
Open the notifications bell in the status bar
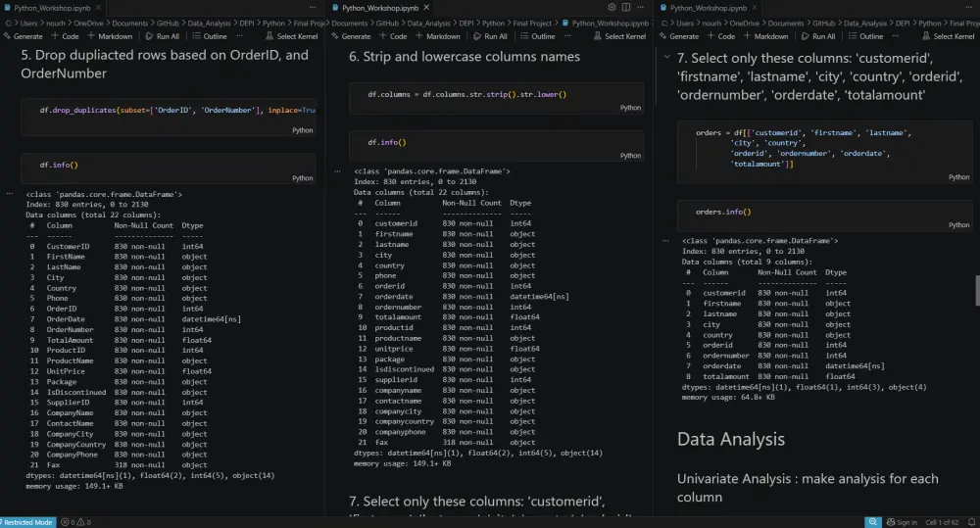point(971,522)
